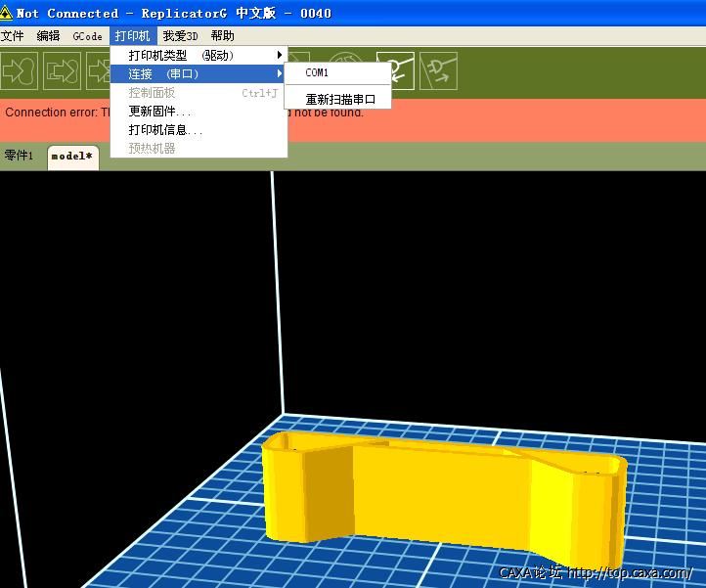Open the 我爱3D menu

(180, 36)
